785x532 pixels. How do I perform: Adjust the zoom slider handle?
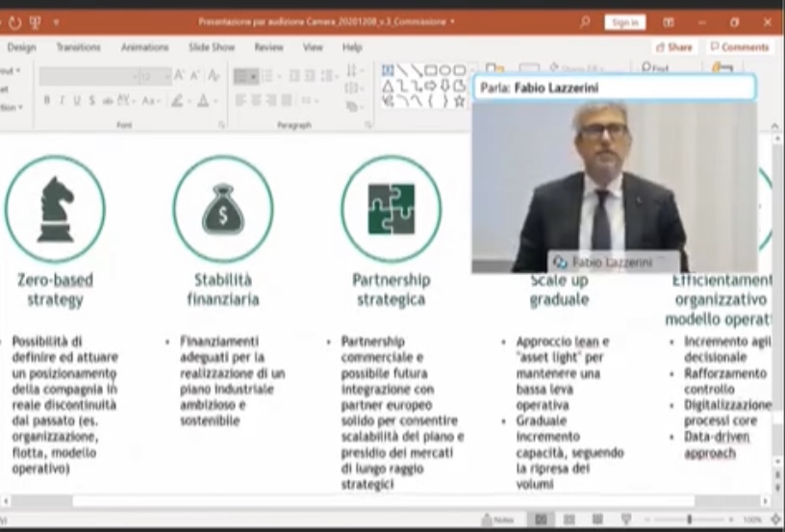[689, 519]
